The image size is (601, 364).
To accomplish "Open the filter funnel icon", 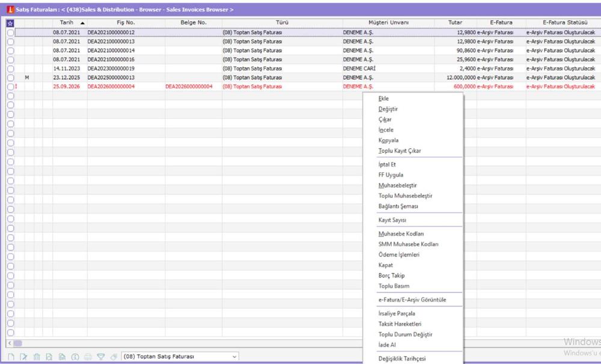I will (101, 357).
